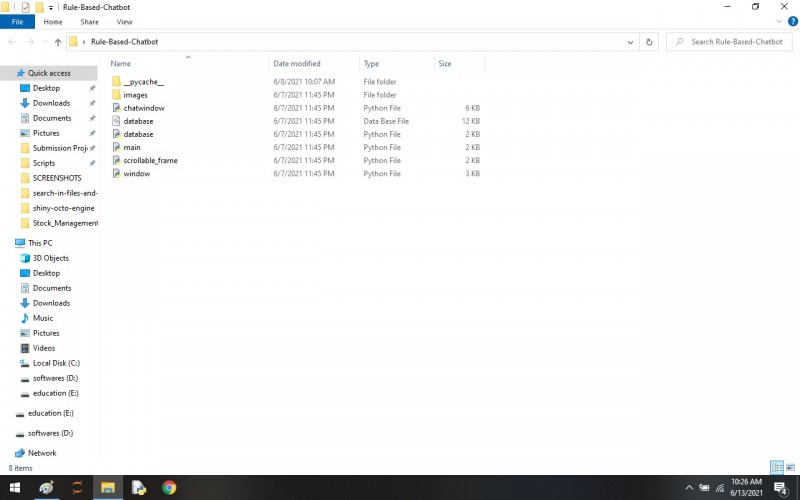Switch to Details view layout icon
This screenshot has width=800, height=500.
777,467
